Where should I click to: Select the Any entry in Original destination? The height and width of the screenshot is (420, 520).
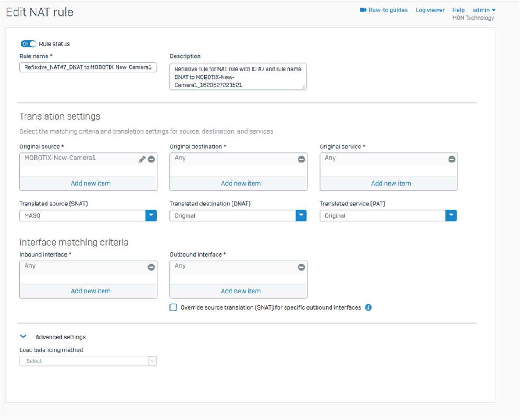(180, 158)
